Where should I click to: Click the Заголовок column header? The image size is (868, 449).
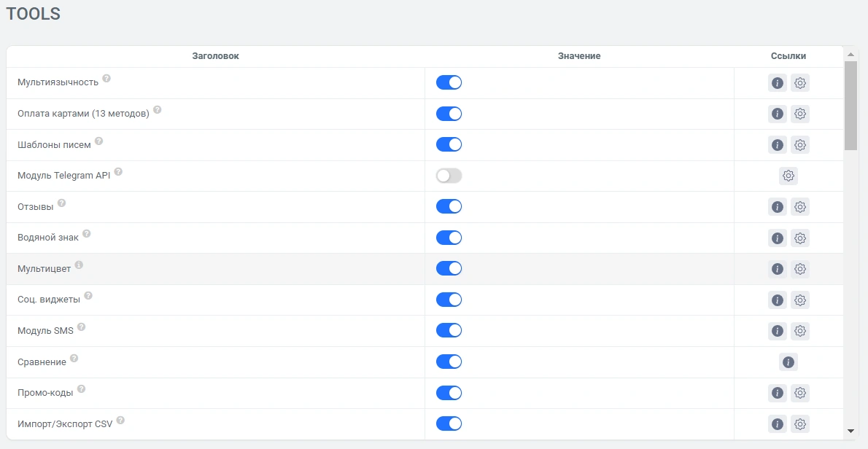click(215, 56)
